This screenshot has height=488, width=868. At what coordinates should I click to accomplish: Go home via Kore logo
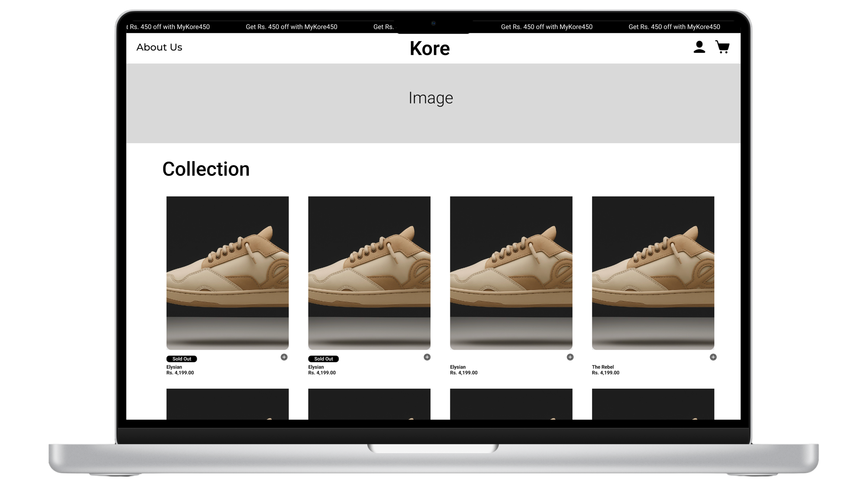[429, 48]
